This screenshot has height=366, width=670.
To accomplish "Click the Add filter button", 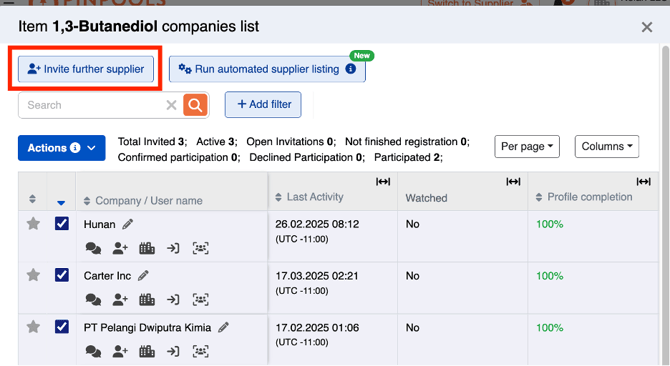I will click(x=263, y=104).
